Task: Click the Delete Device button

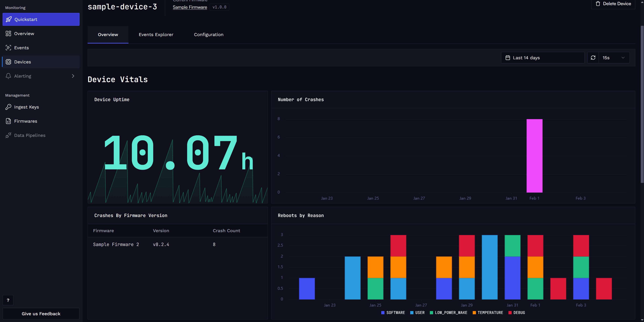Action: (613, 4)
